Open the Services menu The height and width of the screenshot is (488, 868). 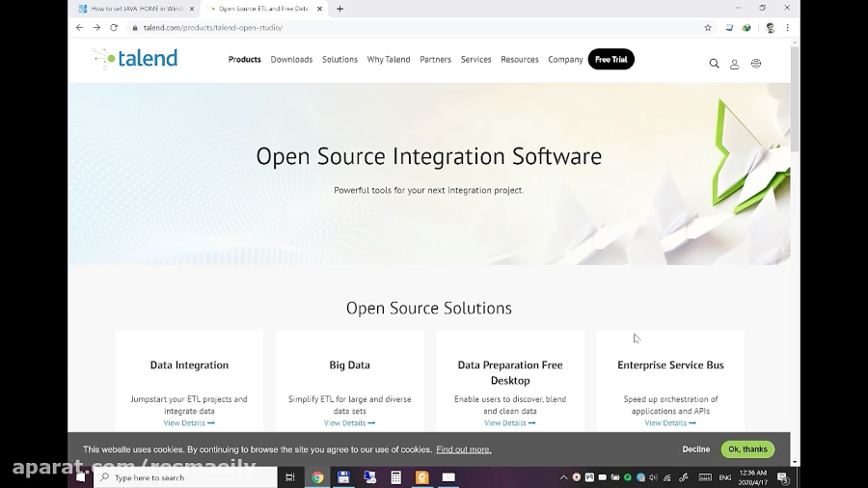(x=476, y=59)
